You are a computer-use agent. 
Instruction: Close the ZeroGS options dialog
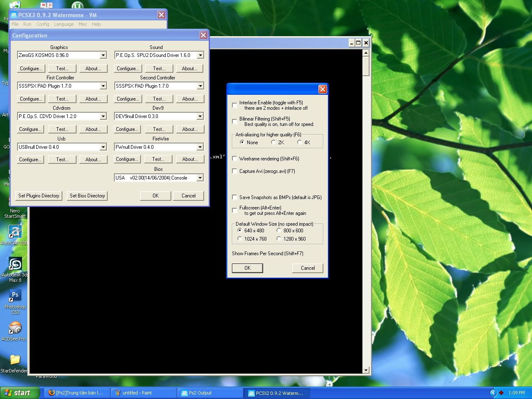[x=322, y=89]
